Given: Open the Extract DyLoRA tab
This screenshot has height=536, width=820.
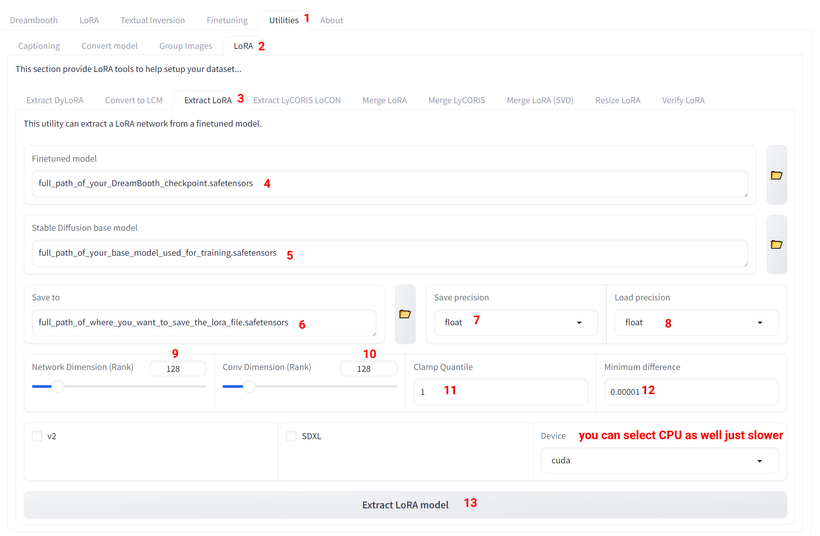Looking at the screenshot, I should (x=55, y=100).
